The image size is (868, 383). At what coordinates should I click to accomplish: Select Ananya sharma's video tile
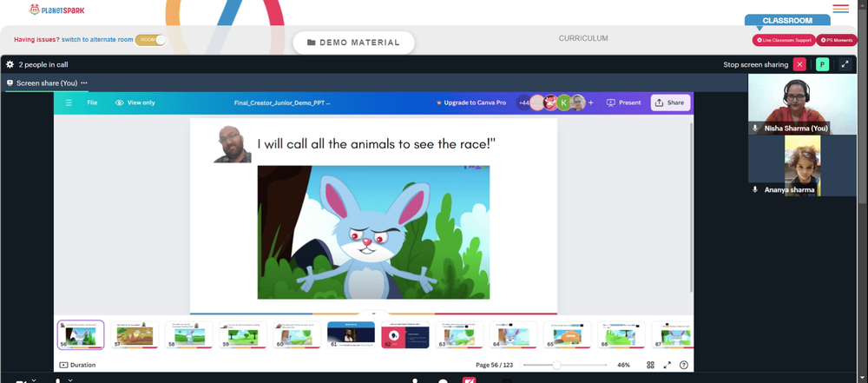coord(802,166)
